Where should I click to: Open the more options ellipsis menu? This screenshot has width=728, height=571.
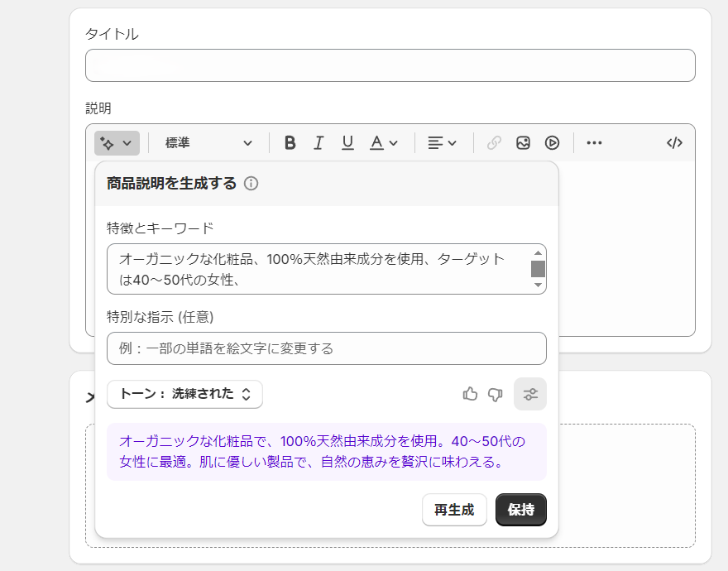tap(594, 143)
